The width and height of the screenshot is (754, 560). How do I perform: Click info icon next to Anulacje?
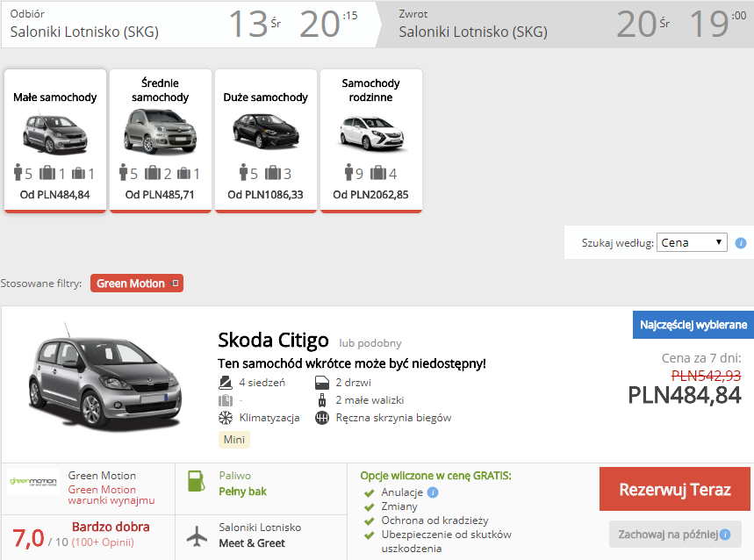433,492
